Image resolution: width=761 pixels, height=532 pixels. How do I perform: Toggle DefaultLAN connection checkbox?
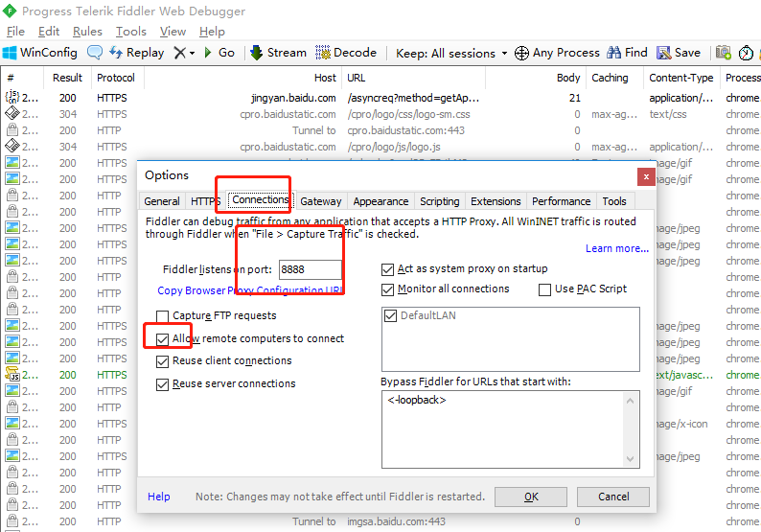390,315
